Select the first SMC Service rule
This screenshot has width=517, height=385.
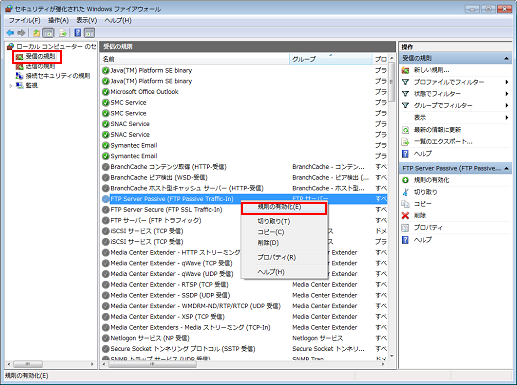coord(244,102)
